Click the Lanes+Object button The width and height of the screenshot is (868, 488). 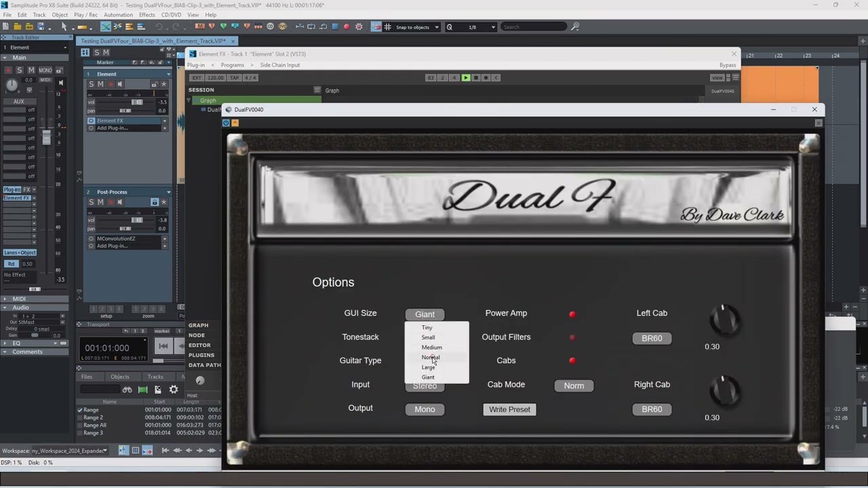(20, 252)
